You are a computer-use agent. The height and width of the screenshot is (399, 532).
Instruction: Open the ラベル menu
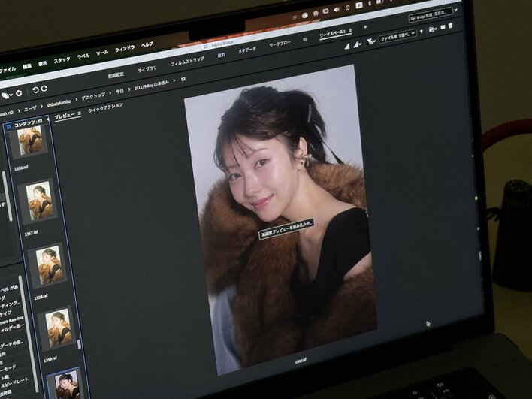pyautogui.click(x=83, y=56)
